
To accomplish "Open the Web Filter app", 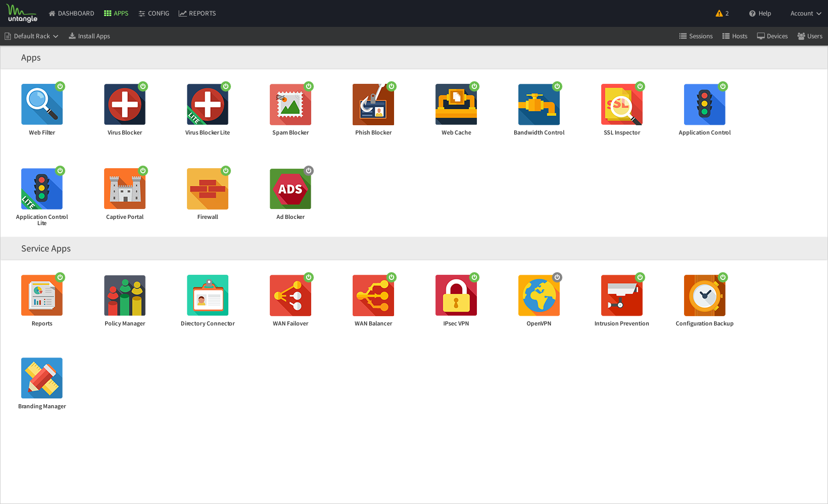I will (x=42, y=105).
